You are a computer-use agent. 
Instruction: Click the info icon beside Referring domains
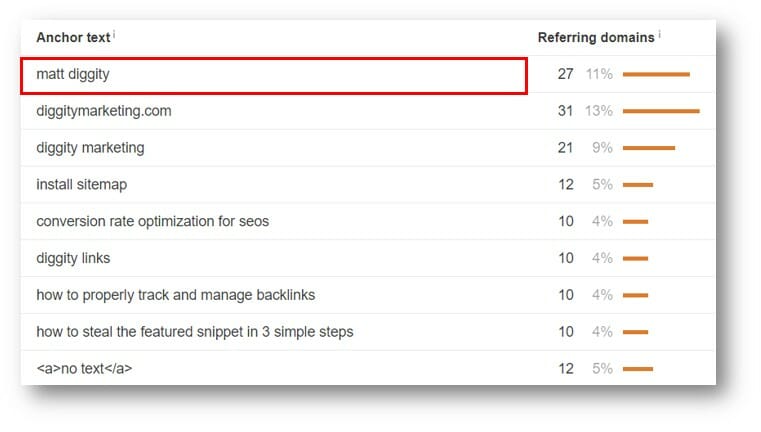coord(660,35)
